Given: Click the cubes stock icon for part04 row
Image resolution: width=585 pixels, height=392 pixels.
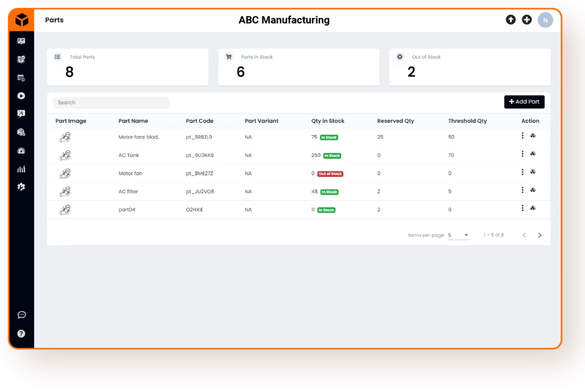Looking at the screenshot, I should click(533, 208).
